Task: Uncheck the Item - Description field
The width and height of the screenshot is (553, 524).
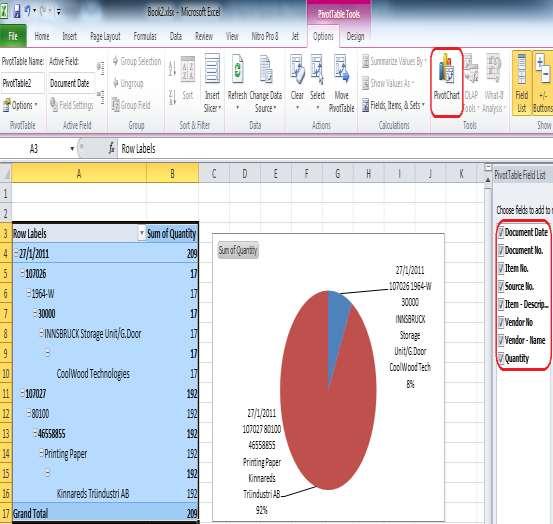Action: point(501,304)
